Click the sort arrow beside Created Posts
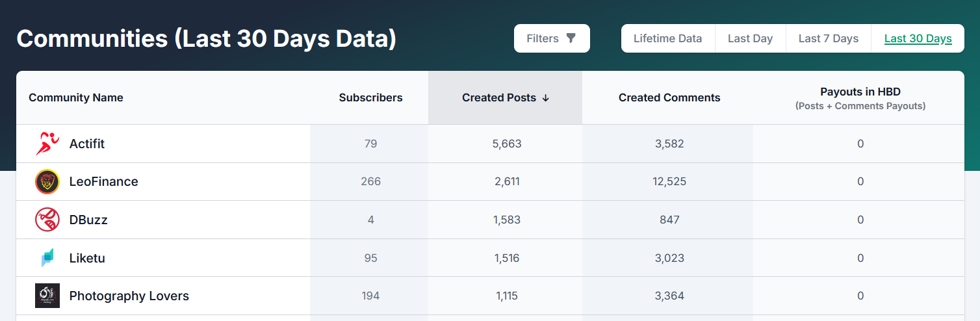Image resolution: width=980 pixels, height=321 pixels. point(546,98)
